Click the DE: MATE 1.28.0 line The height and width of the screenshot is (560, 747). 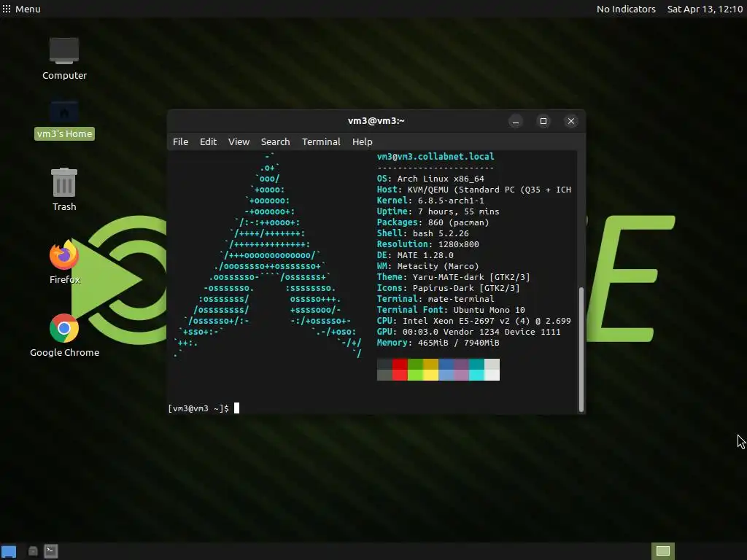pos(415,255)
